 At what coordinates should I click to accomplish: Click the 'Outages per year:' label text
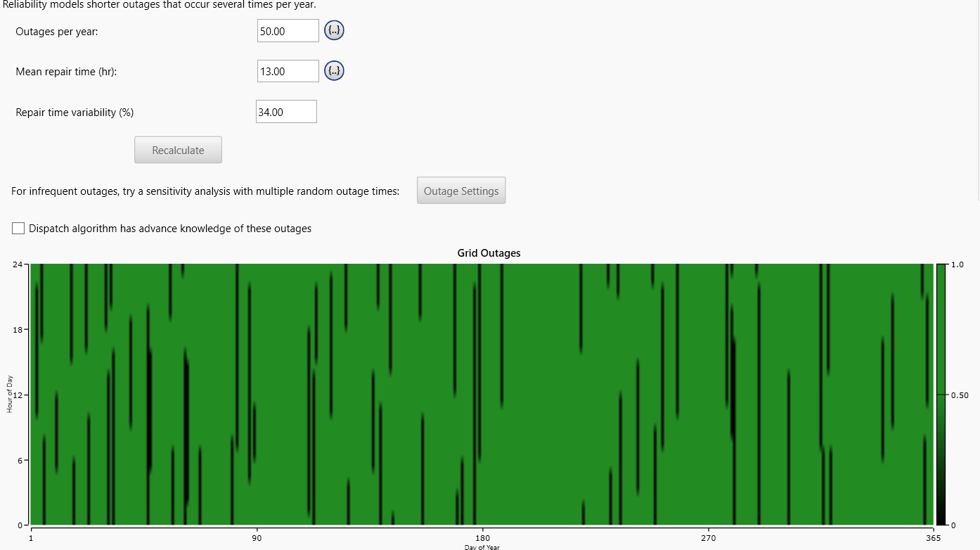pos(56,32)
